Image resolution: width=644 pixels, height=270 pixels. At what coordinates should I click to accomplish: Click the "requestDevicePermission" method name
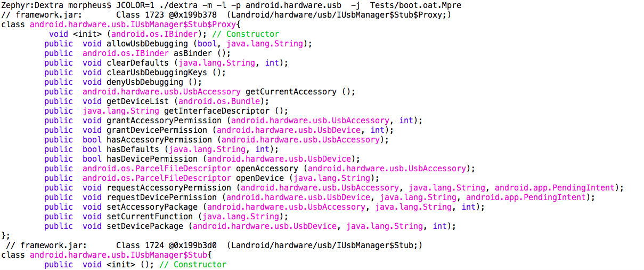pos(161,197)
